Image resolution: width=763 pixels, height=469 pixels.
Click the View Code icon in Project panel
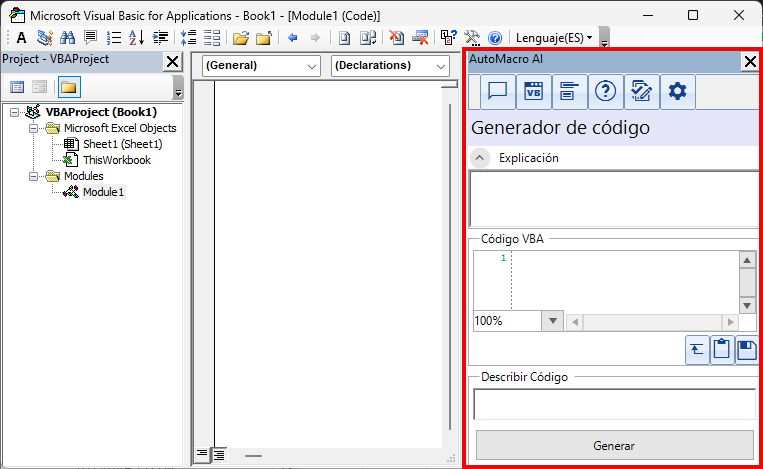click(17, 87)
